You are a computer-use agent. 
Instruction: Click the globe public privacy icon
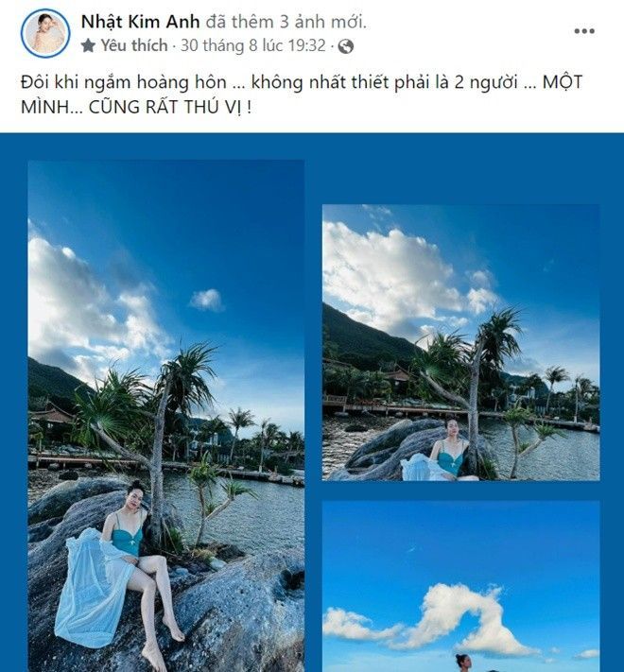click(346, 46)
